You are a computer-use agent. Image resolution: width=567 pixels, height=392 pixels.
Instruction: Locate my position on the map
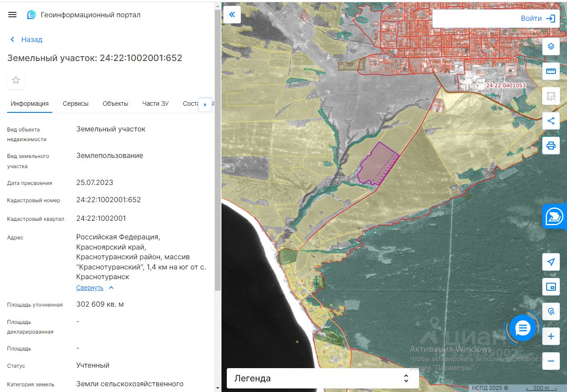551,262
